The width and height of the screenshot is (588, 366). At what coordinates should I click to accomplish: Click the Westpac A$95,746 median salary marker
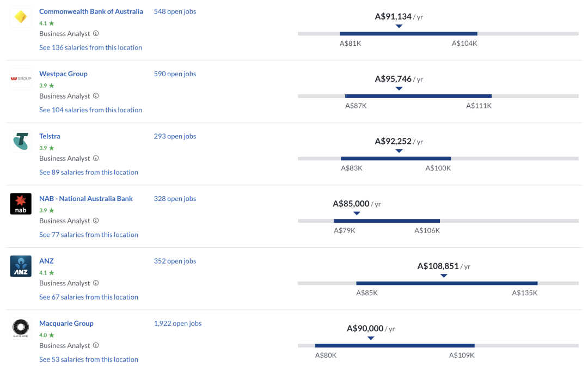pos(399,88)
